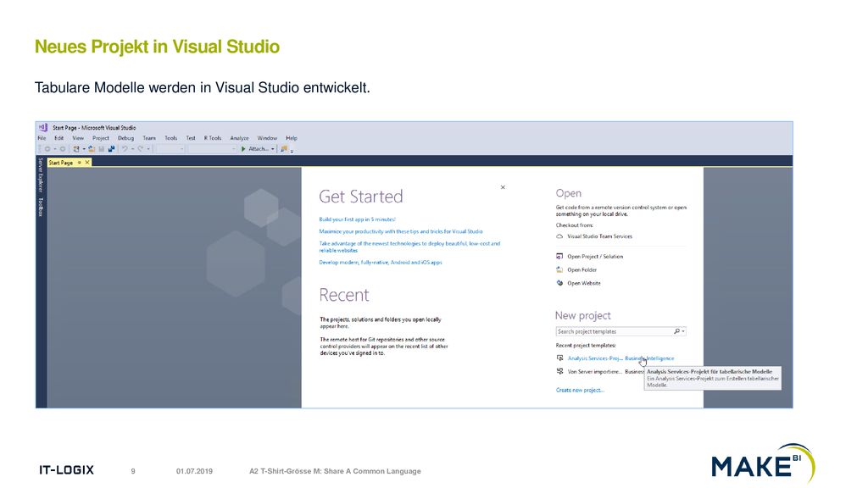Click the Von Server importieren template icon
Viewport: 868px width, 488px height.
click(559, 371)
